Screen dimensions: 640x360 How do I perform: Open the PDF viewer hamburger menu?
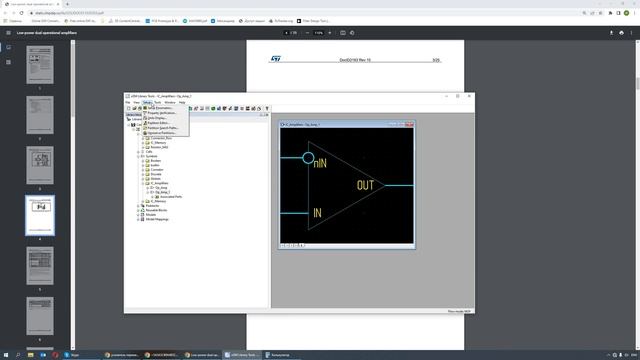[8, 33]
